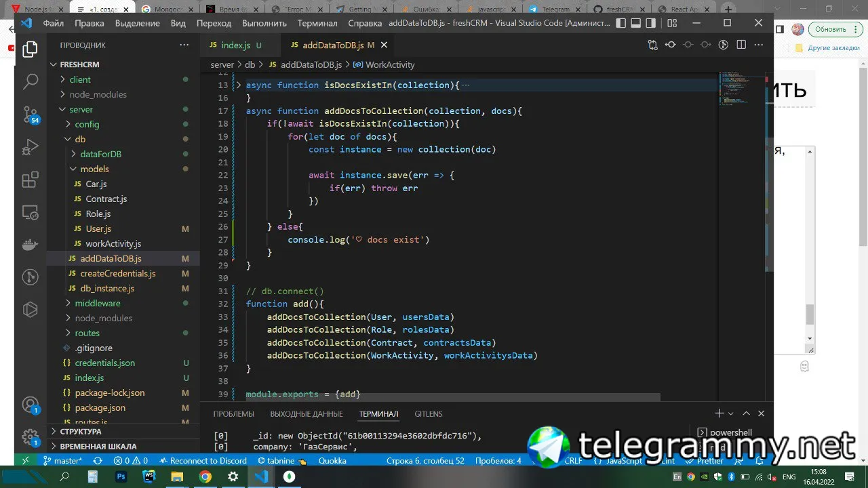Click Пробелов: 4 indentation setting

pyautogui.click(x=498, y=461)
